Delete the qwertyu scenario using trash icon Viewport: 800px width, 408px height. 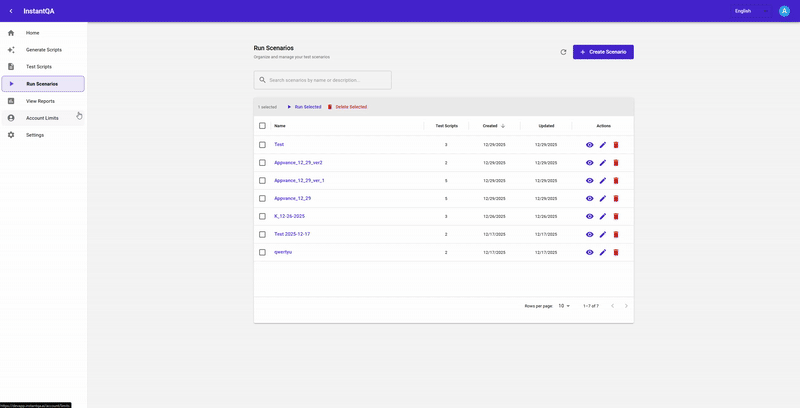tap(616, 252)
